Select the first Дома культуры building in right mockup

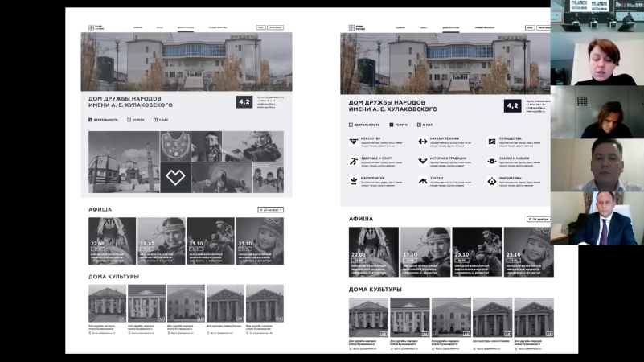pos(369,318)
